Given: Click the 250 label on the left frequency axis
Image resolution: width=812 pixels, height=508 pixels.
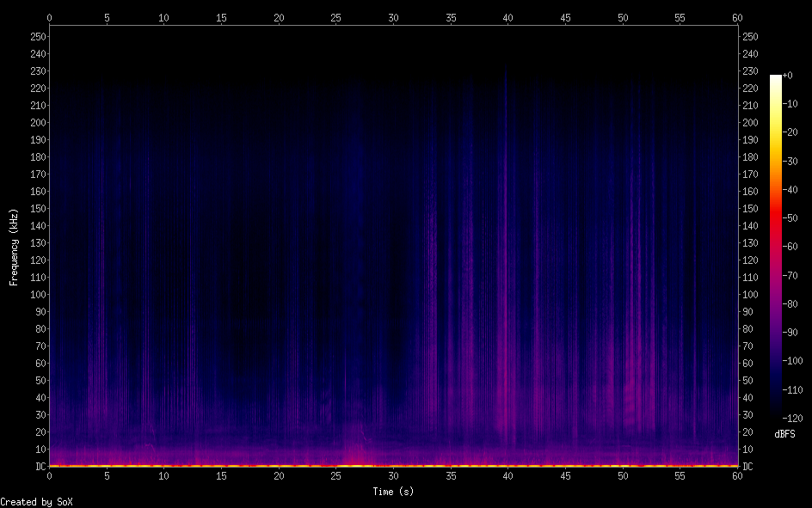Looking at the screenshot, I should pyautogui.click(x=37, y=37).
